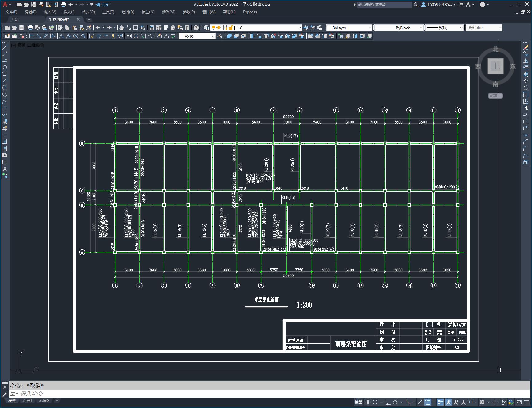The width and height of the screenshot is (532, 408).
Task: Expand the Quick Access toolbar customize arrow
Action: tap(92, 5)
